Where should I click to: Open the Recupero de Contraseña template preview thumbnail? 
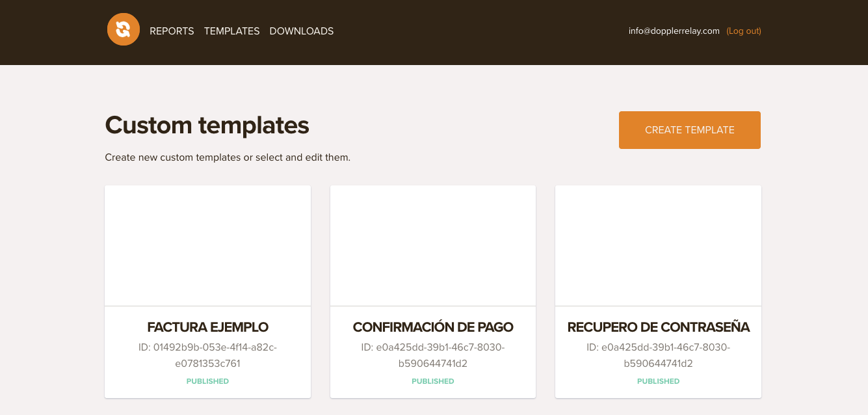pyautogui.click(x=658, y=246)
